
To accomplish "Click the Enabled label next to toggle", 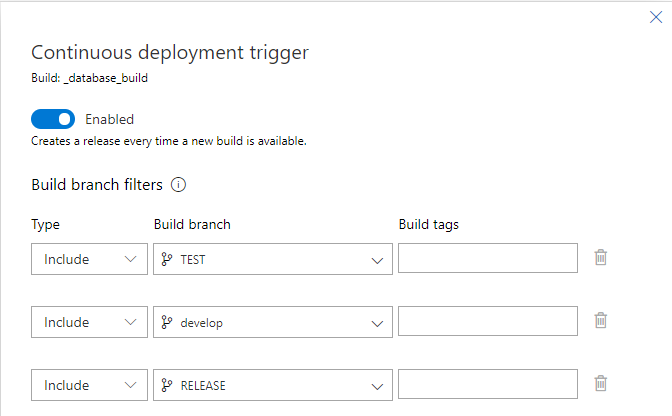I will pyautogui.click(x=109, y=120).
